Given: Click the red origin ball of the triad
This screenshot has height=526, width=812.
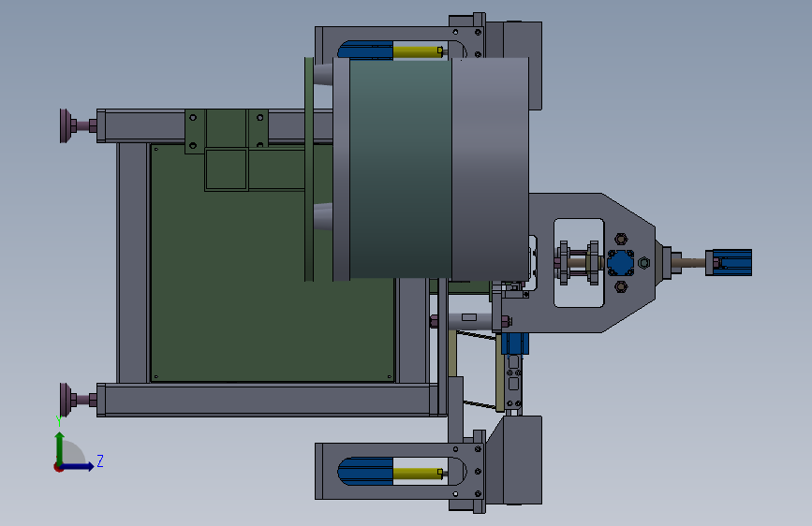Looking at the screenshot, I should pos(58,467).
